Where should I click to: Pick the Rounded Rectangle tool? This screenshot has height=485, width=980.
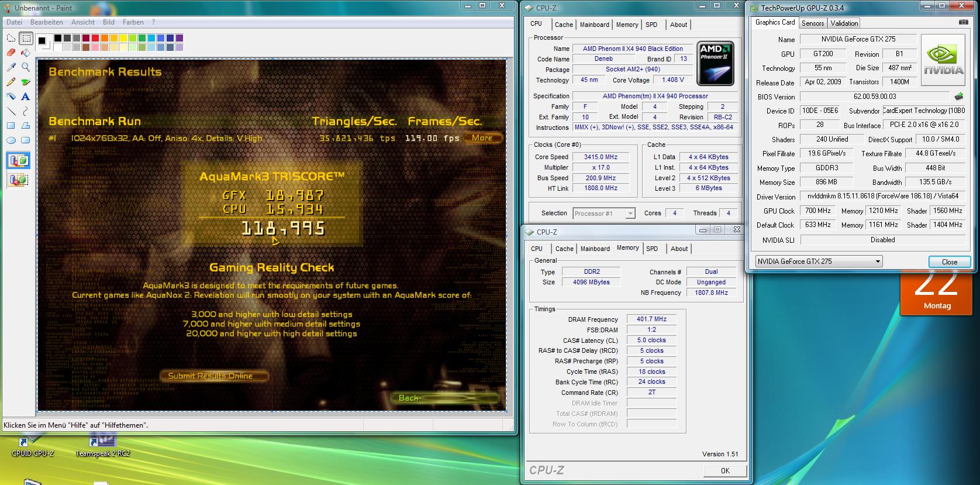[x=26, y=140]
